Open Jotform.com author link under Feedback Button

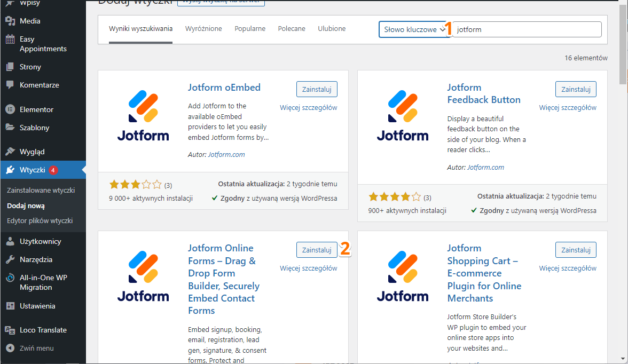pos(485,168)
